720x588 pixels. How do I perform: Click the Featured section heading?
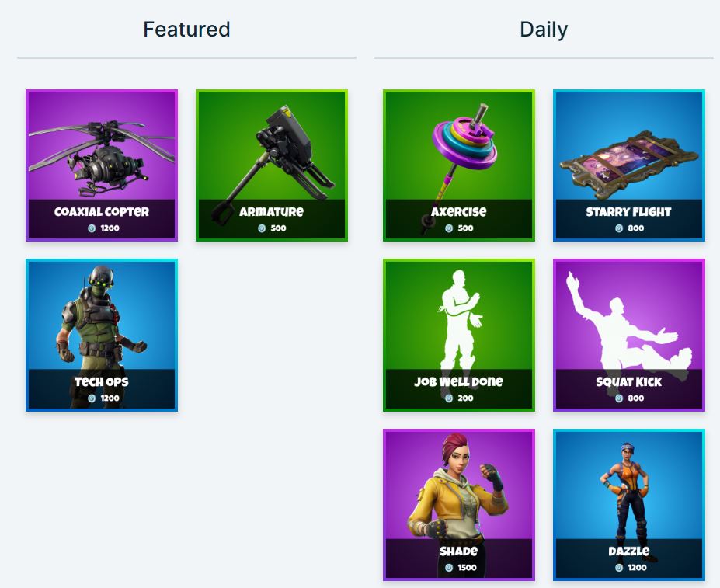(186, 30)
